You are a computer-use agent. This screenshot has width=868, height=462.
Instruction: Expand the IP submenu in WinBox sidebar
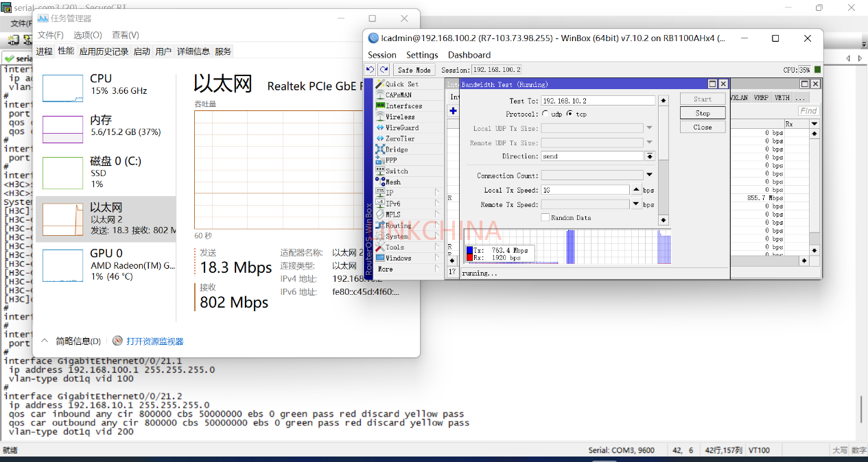[436, 193]
